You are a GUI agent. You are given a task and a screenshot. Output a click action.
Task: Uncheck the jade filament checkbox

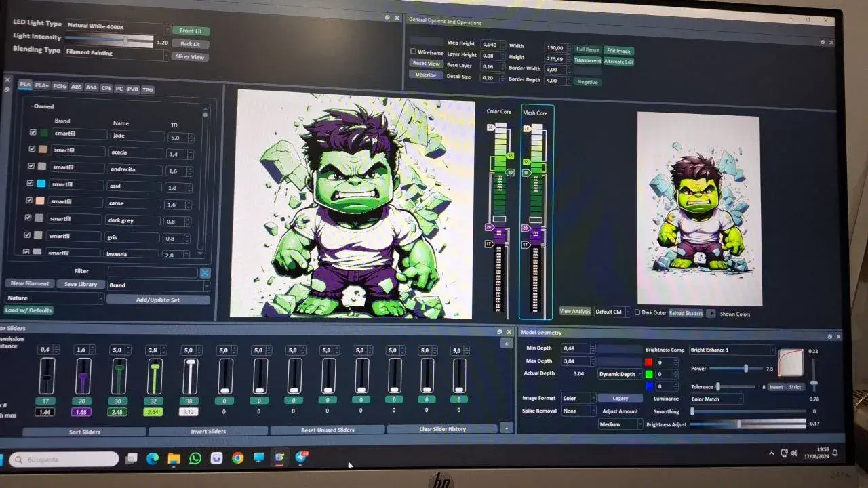pos(33,133)
